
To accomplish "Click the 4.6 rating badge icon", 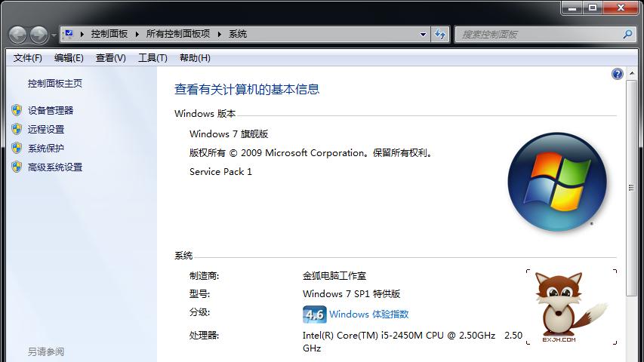I will click(x=315, y=314).
